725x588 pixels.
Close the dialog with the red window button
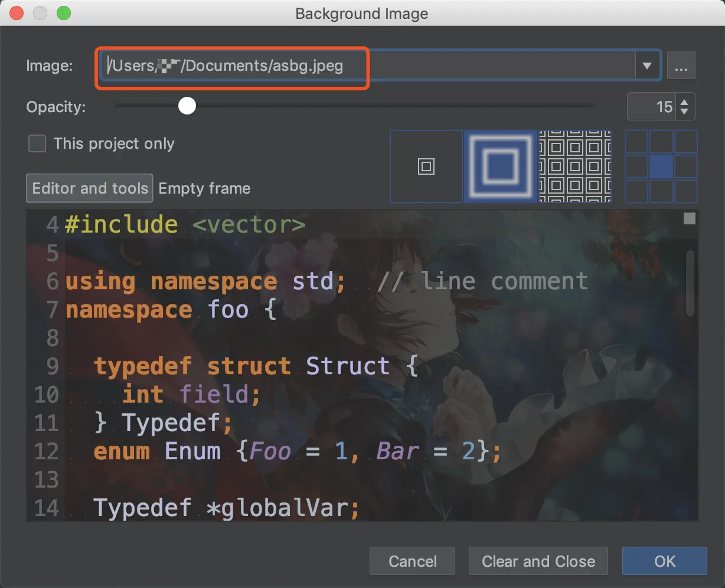tap(17, 13)
